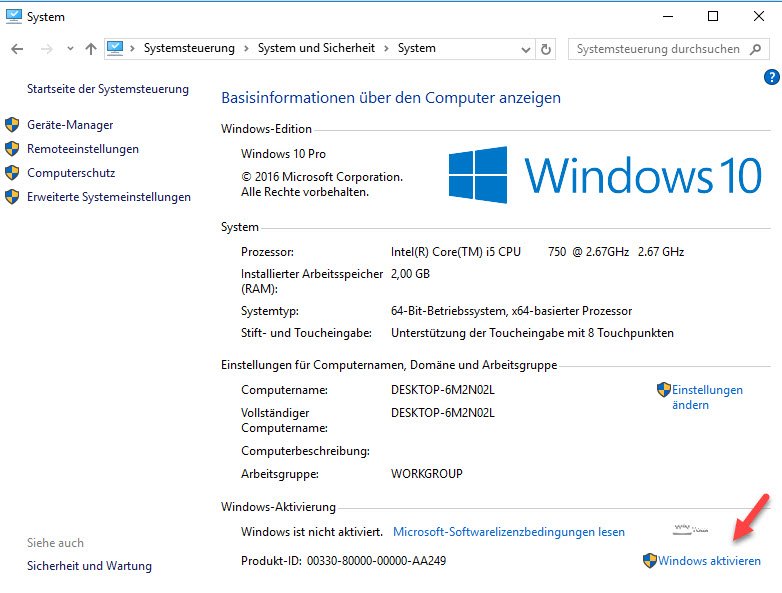Click the shield icon beside Remoteeinstellungen
The image size is (782, 593).
click(x=12, y=149)
